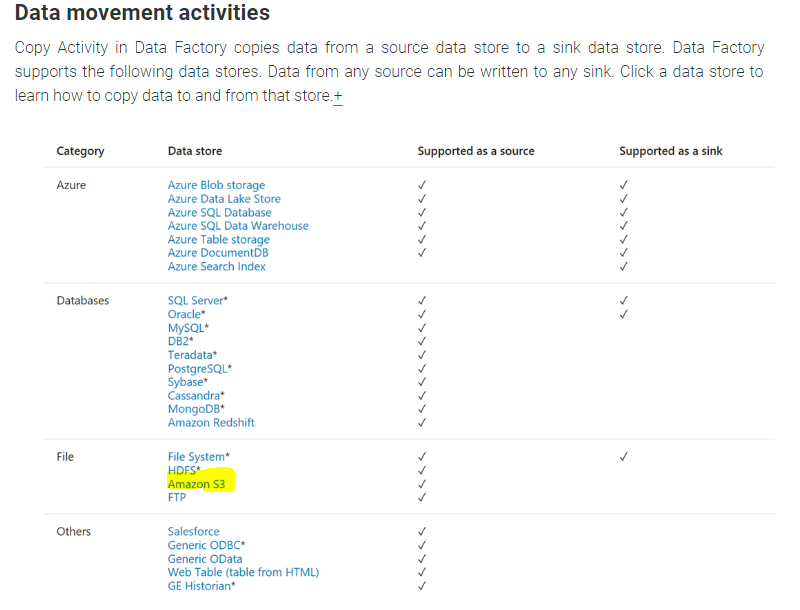Click the source checkmark for MySQL

pos(422,328)
